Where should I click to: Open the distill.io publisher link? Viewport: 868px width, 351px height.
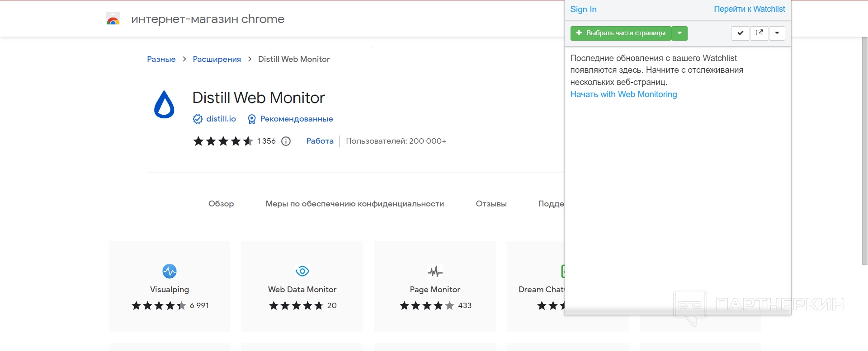[x=221, y=119]
